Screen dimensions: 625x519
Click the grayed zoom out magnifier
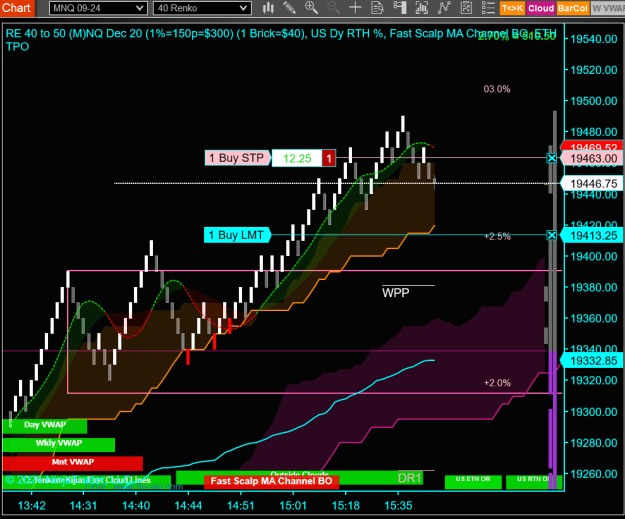tap(333, 8)
